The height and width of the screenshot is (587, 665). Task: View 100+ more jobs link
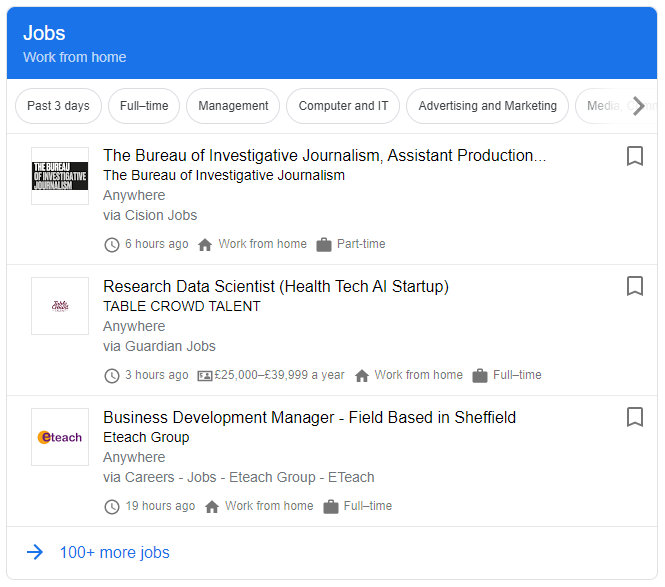click(115, 553)
